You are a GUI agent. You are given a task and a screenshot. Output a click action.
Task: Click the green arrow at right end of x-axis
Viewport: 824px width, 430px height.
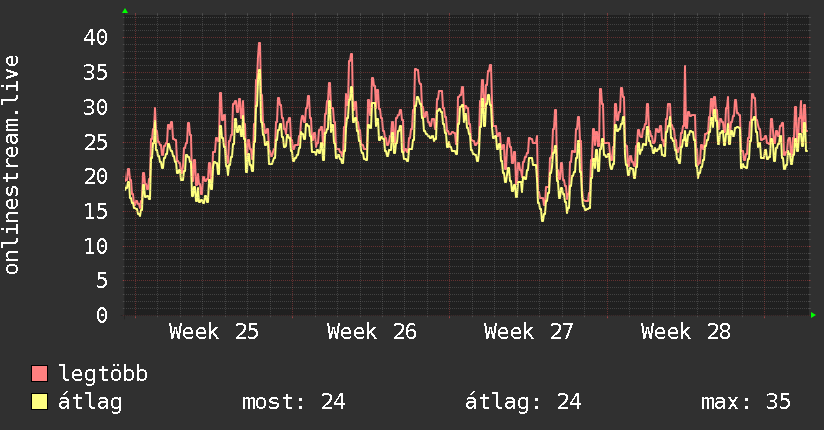click(x=813, y=315)
